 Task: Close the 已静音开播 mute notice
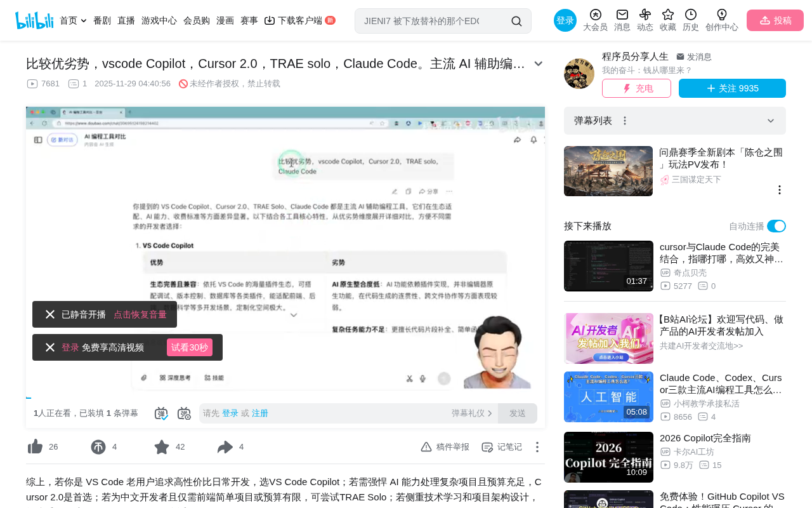pyautogui.click(x=50, y=314)
